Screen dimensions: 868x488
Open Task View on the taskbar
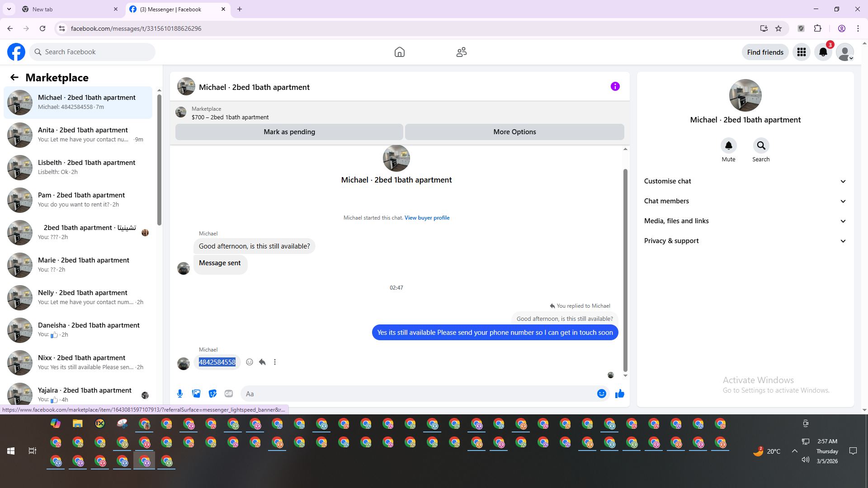point(33,451)
